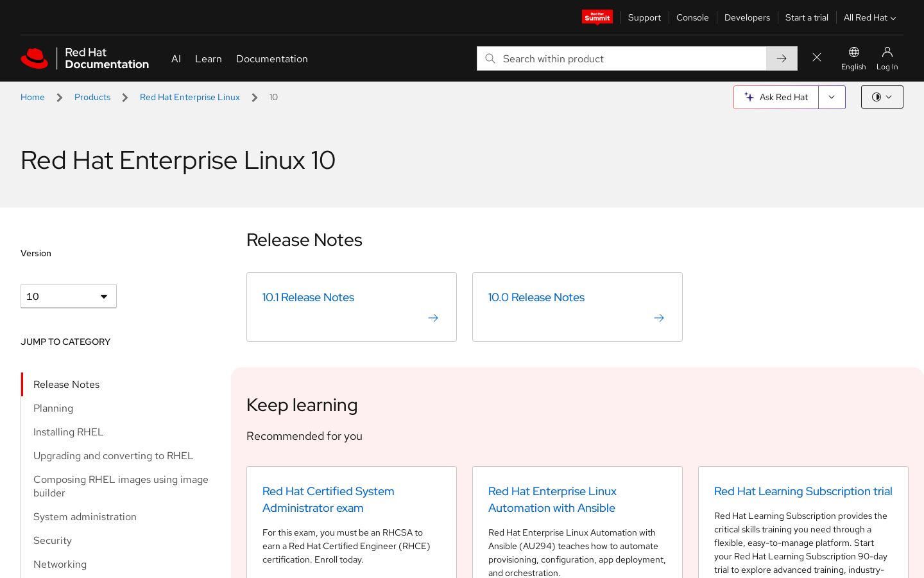Click the Start a trial link
The height and width of the screenshot is (578, 924).
click(x=807, y=17)
